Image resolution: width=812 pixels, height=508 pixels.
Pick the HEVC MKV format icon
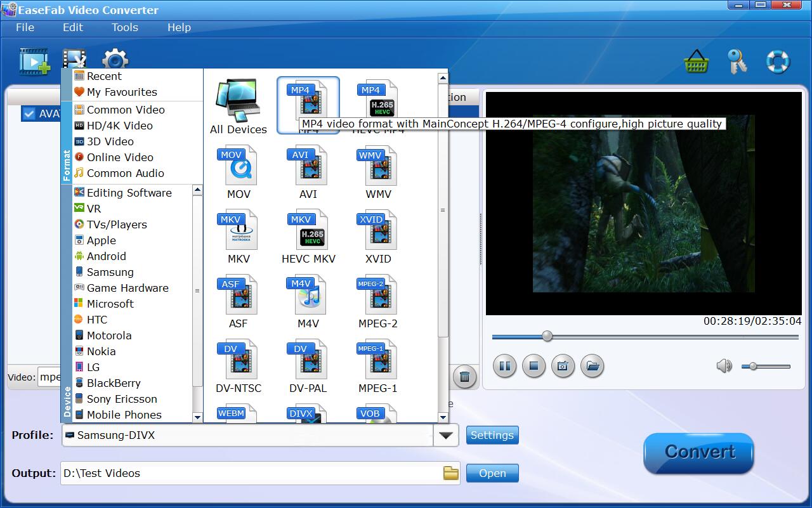[308, 237]
